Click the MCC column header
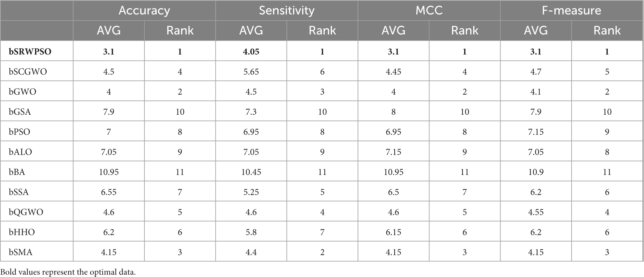 429,10
